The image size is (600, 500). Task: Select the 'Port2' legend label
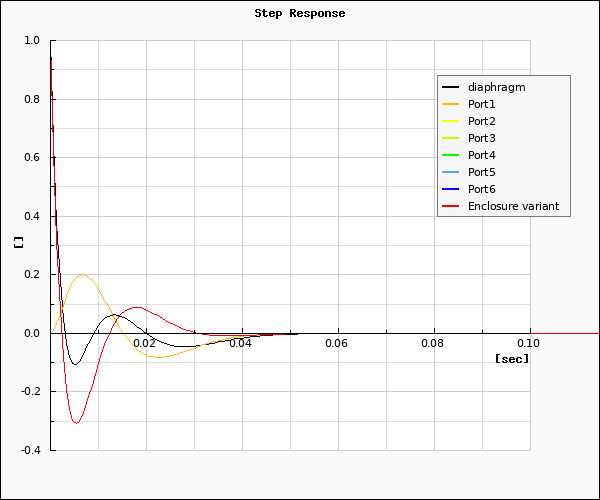tap(482, 121)
